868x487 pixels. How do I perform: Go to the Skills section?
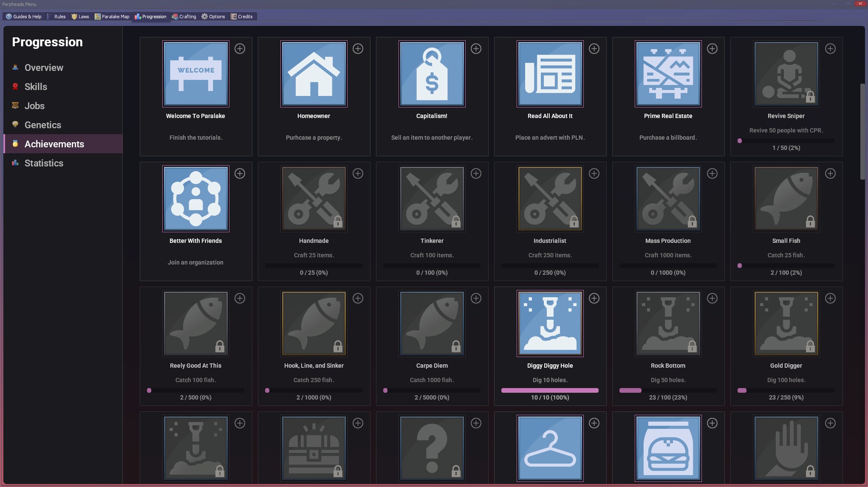63,87
